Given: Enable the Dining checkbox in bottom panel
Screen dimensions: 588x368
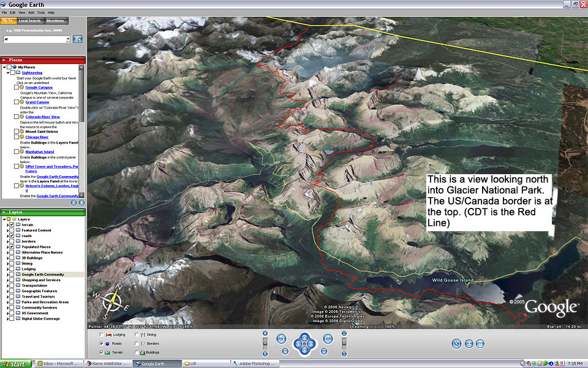Looking at the screenshot, I should tap(137, 335).
